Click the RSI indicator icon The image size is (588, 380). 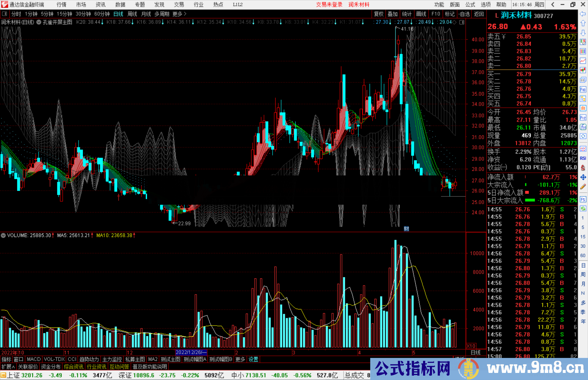[x=583, y=158]
